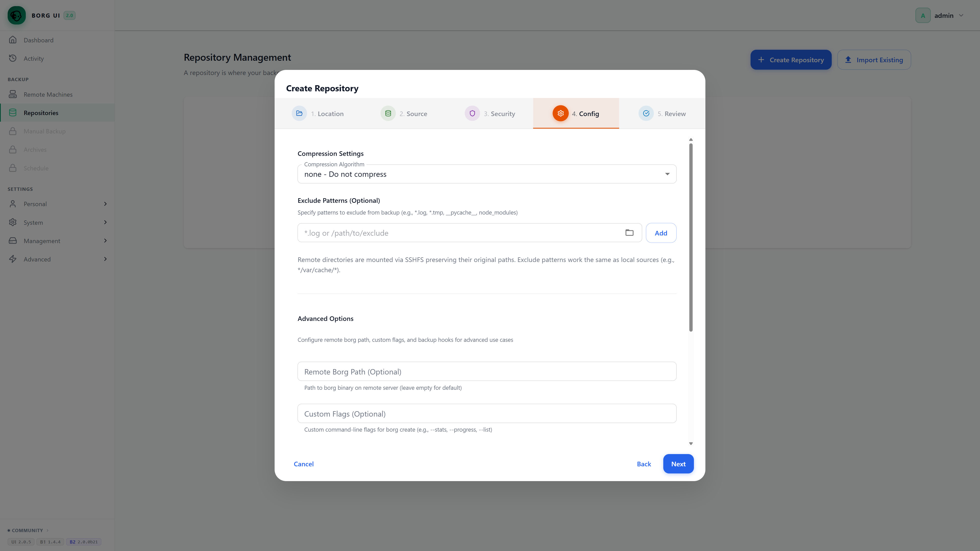Click the Activity history icon
980x551 pixels.
click(13, 58)
